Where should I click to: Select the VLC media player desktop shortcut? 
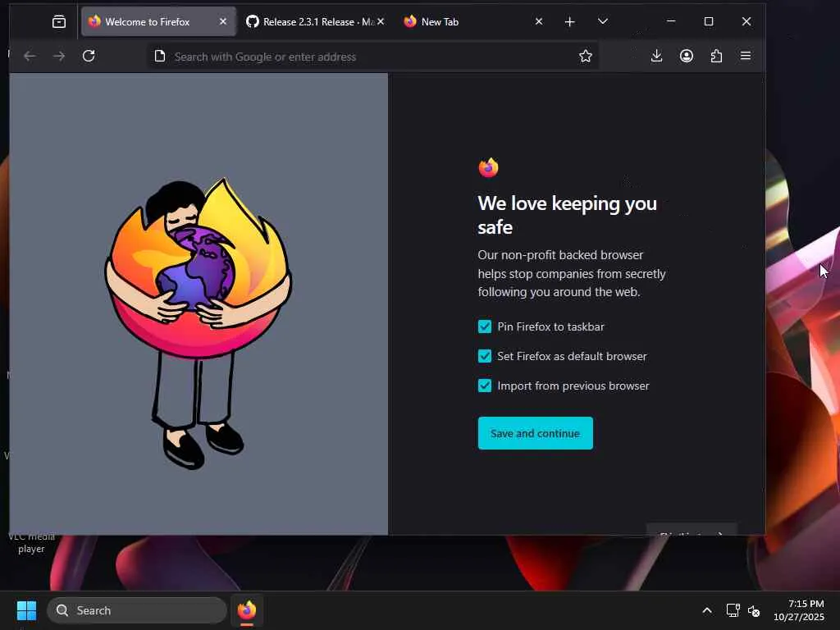pyautogui.click(x=31, y=542)
